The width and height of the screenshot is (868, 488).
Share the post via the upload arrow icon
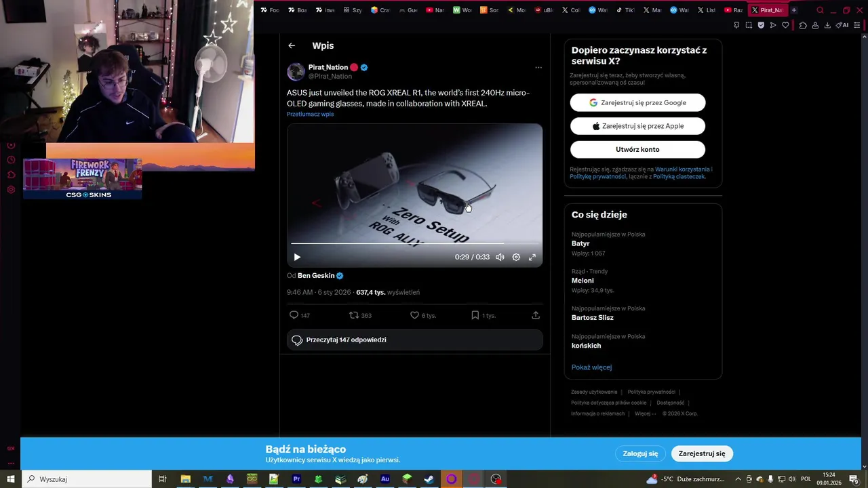tap(536, 315)
